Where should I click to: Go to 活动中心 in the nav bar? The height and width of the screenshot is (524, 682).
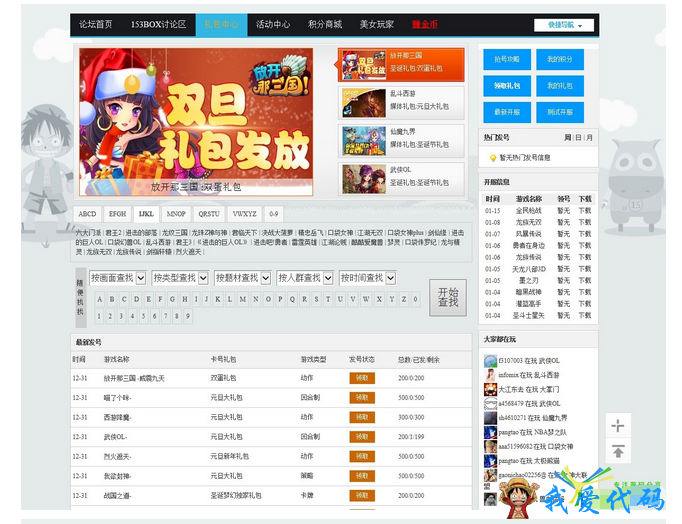coord(273,24)
